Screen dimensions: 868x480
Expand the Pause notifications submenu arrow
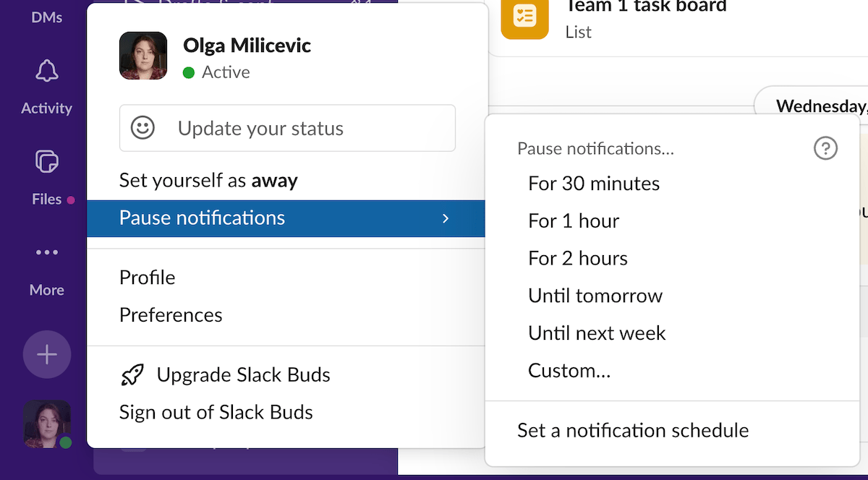pos(446,218)
